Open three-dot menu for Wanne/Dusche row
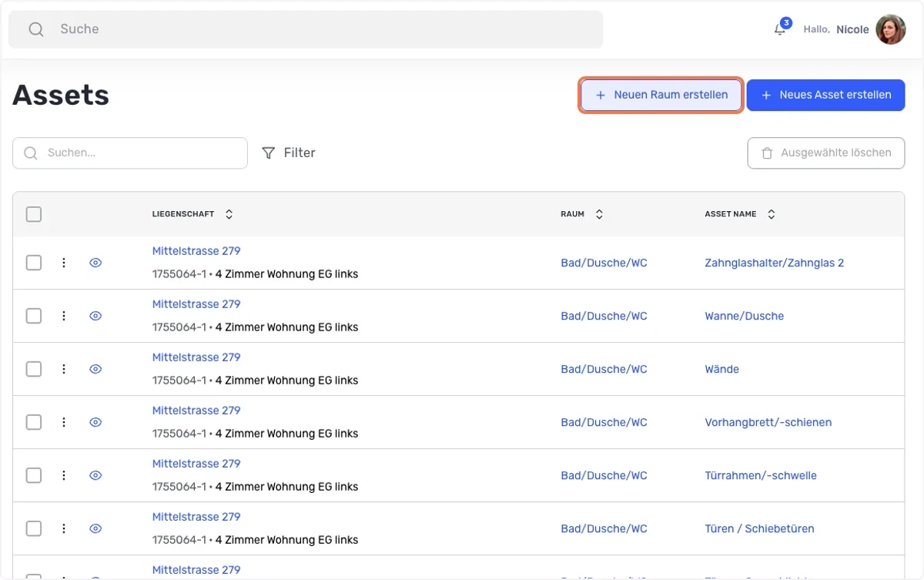 coord(64,316)
